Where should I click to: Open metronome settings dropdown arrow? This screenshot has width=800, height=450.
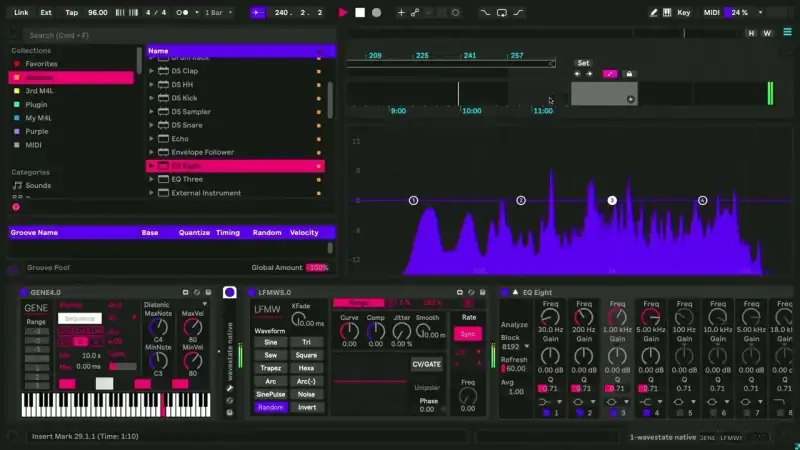197,13
